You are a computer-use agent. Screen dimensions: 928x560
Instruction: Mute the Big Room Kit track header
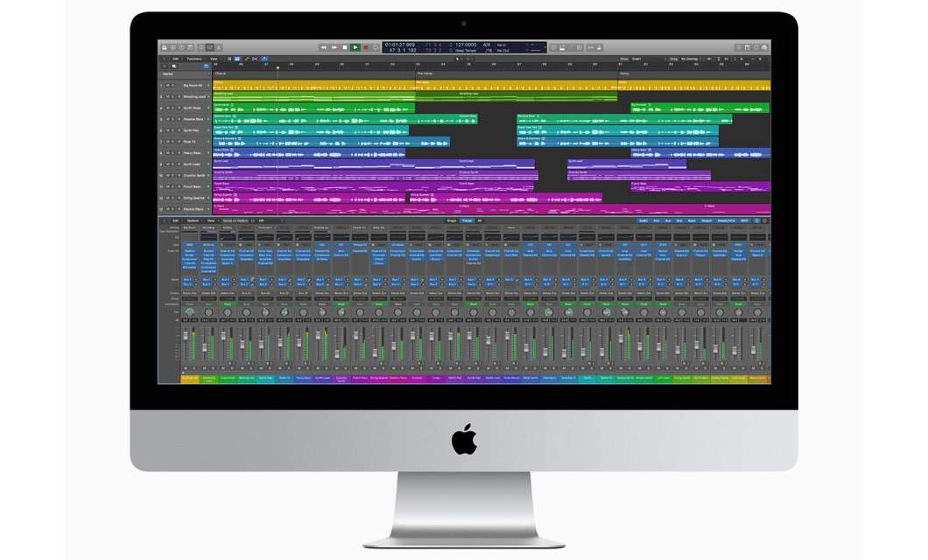coord(167,85)
